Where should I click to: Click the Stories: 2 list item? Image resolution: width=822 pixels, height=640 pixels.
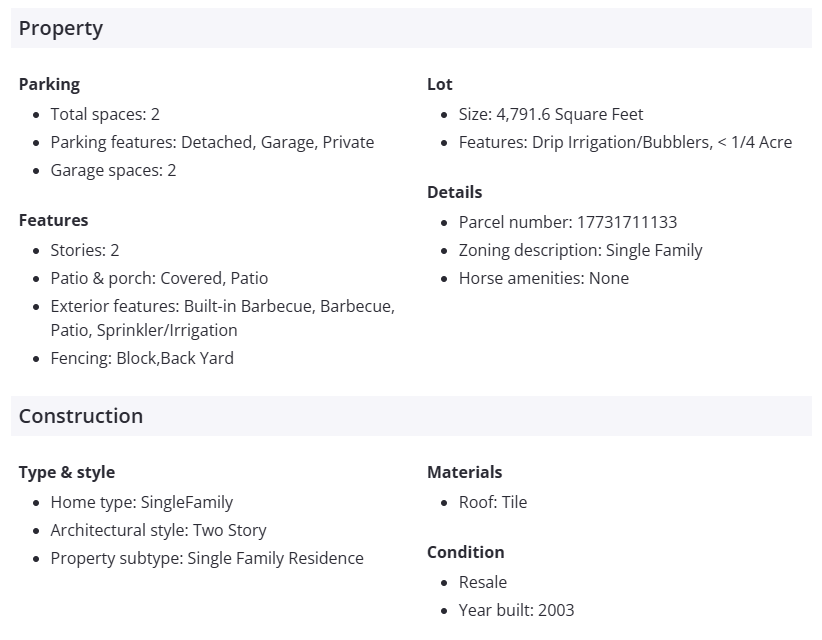[85, 250]
